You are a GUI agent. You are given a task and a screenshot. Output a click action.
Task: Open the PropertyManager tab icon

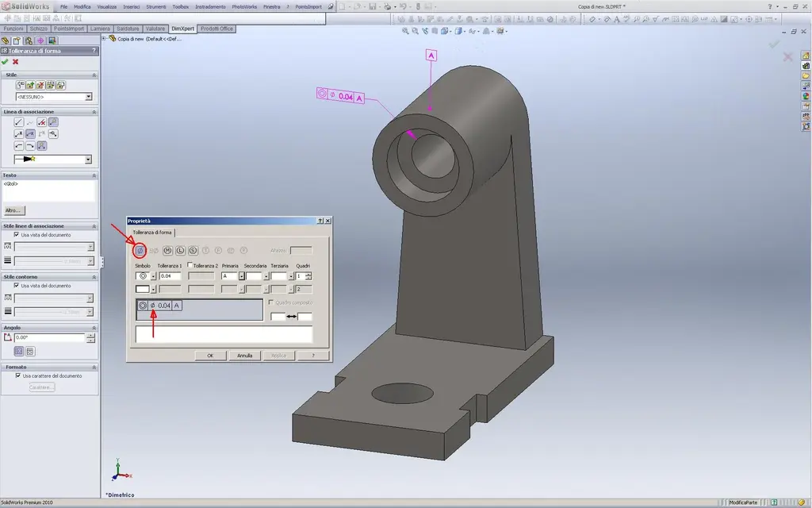17,40
